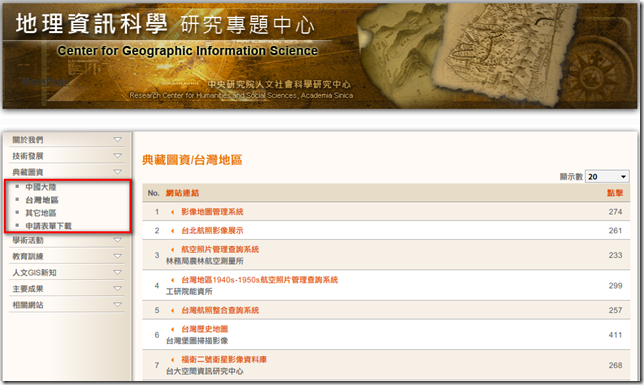The image size is (644, 385).
Task: Open the 典藏圖資 sidebar menu
Action: click(x=28, y=172)
